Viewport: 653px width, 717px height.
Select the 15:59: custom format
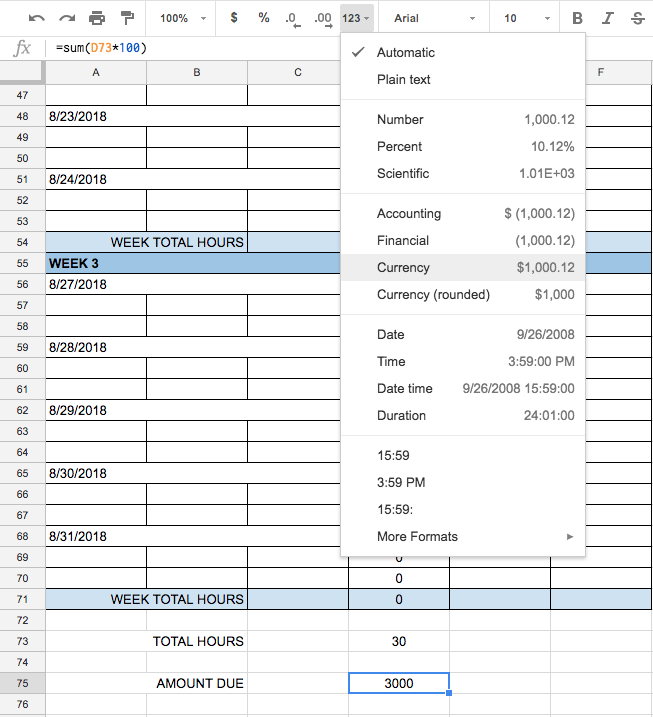463,509
